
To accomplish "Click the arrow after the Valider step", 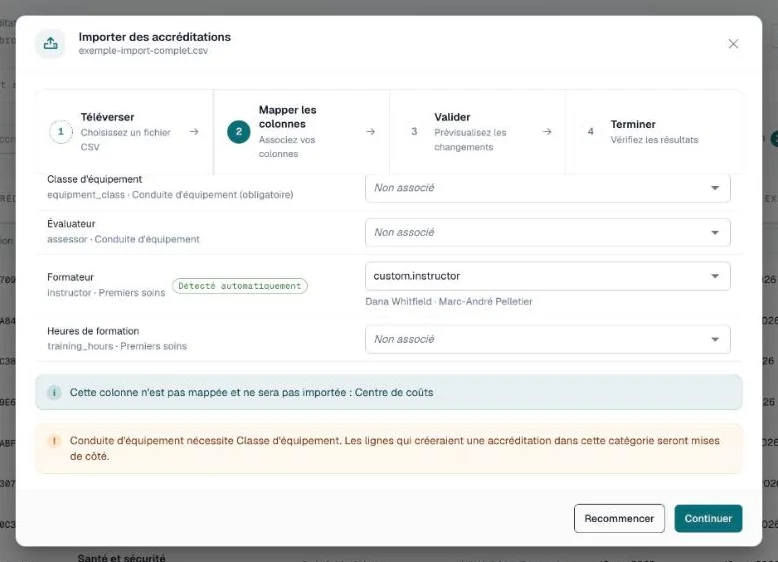I will click(x=547, y=131).
